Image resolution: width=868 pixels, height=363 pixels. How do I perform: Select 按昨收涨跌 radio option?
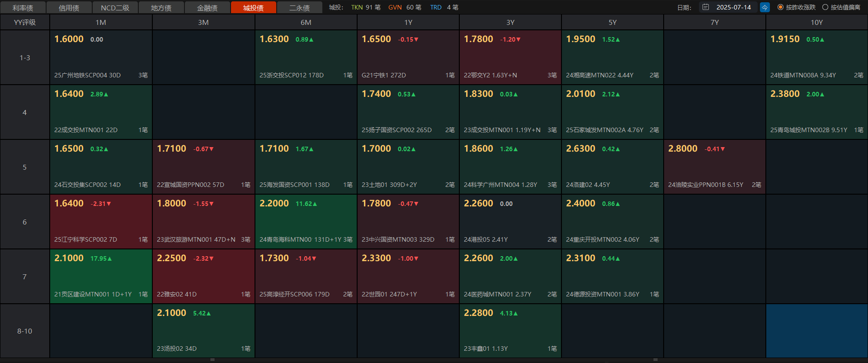[797, 7]
